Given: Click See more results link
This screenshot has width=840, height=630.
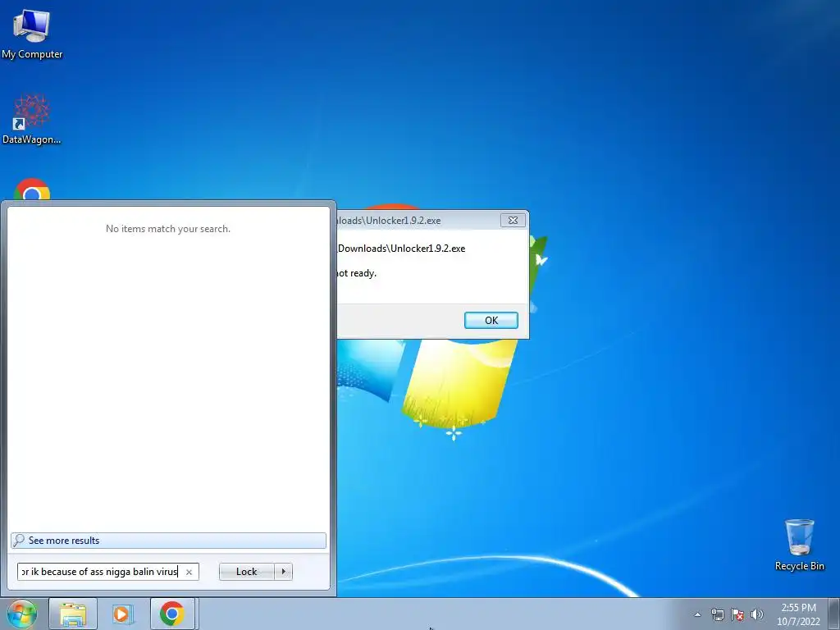Looking at the screenshot, I should (x=168, y=541).
